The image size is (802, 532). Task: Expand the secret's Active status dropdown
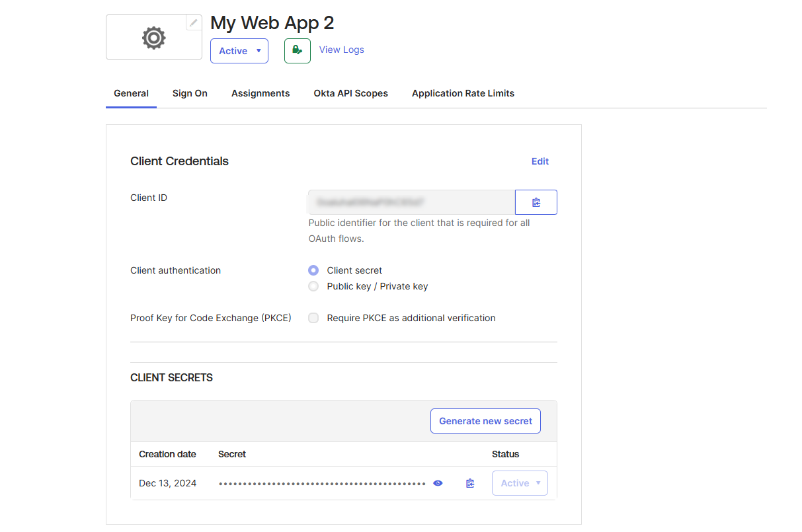coord(520,483)
